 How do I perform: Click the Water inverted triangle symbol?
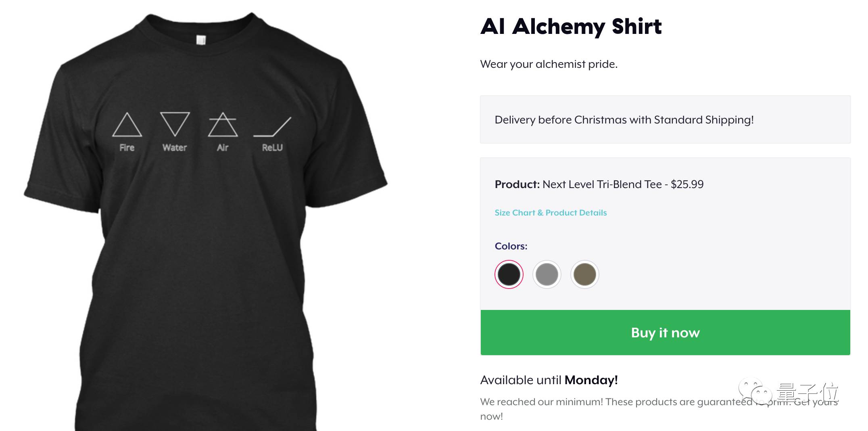point(175,124)
